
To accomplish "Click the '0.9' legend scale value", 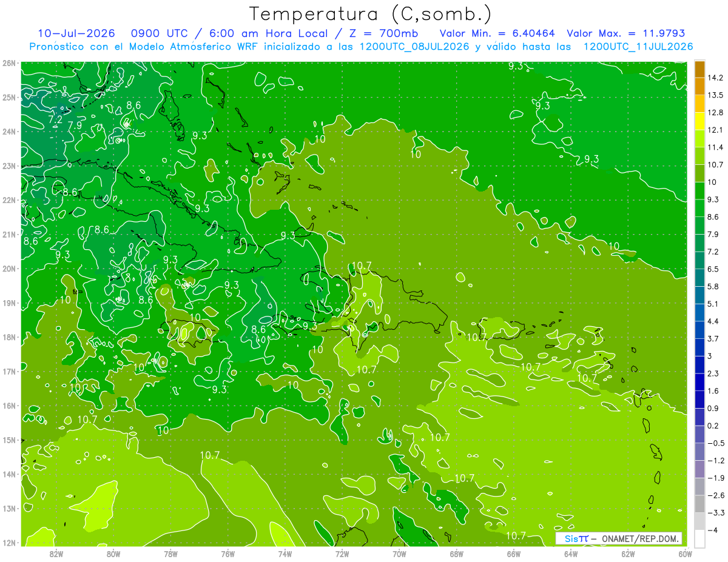I will coord(713,408).
